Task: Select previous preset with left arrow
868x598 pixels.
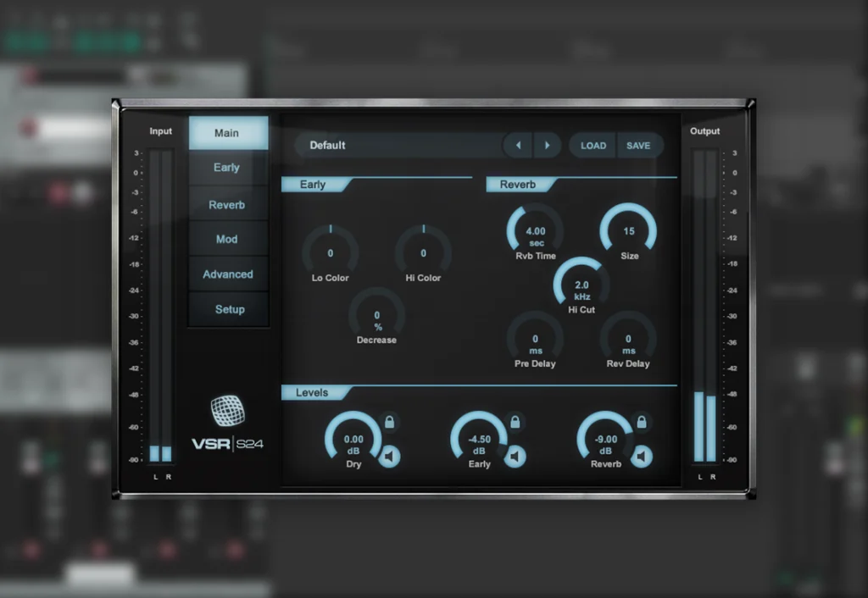Action: click(x=518, y=146)
